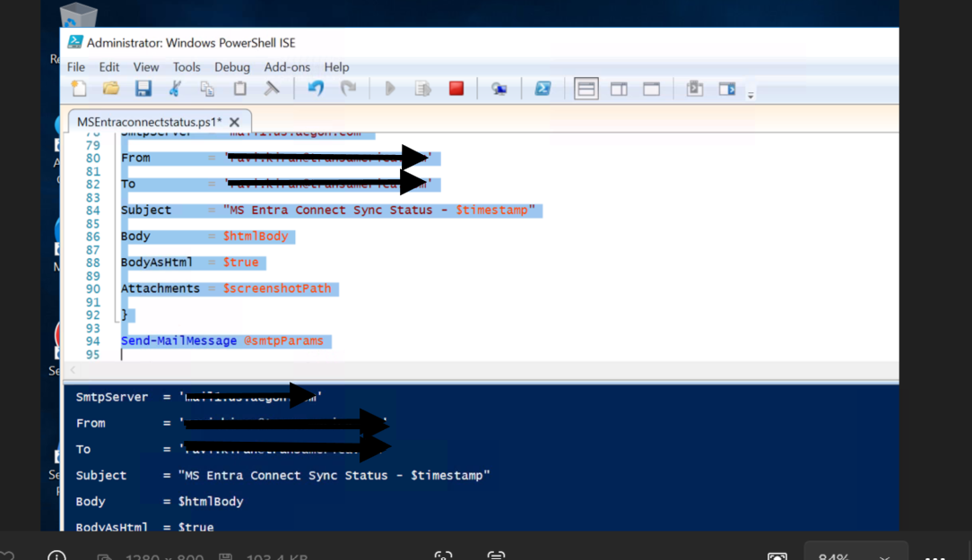The height and width of the screenshot is (560, 972).
Task: Click the Show Command Window icon
Action: [x=695, y=89]
